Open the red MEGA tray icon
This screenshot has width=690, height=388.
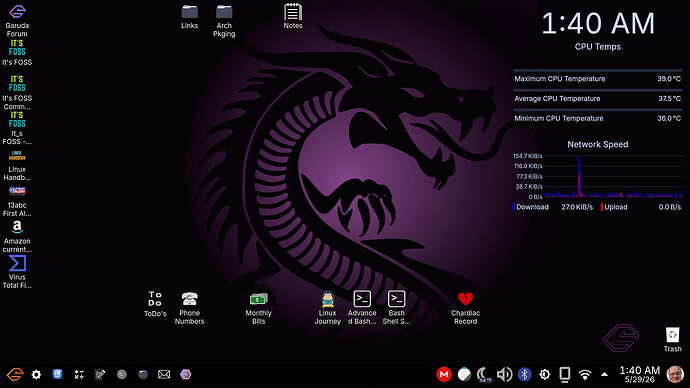pos(444,374)
